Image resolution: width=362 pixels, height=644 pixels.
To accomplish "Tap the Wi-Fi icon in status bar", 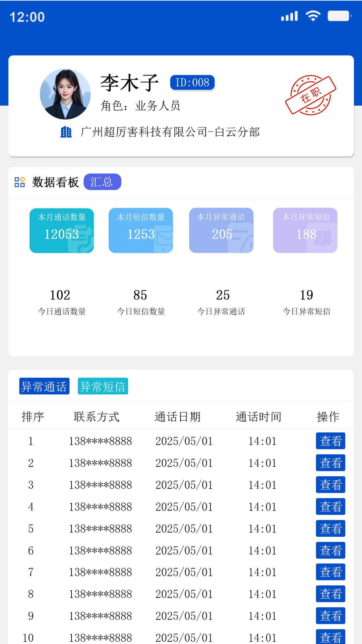I will pyautogui.click(x=313, y=16).
